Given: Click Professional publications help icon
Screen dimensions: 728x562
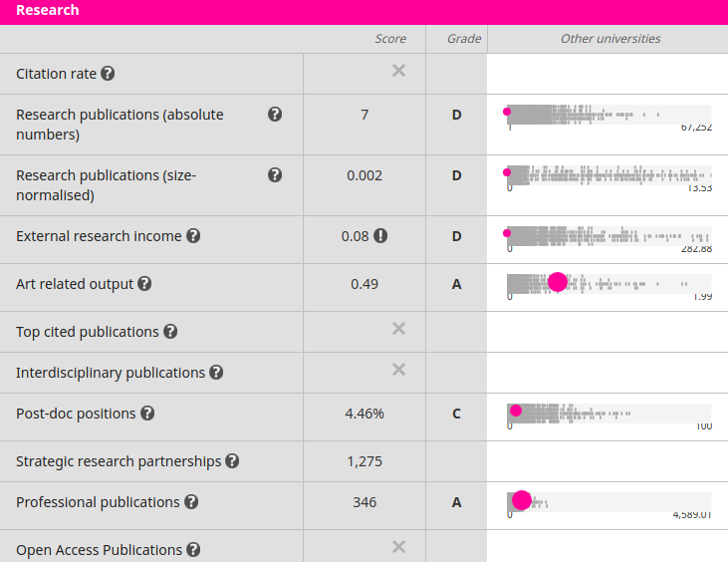Looking at the screenshot, I should coord(191,502).
